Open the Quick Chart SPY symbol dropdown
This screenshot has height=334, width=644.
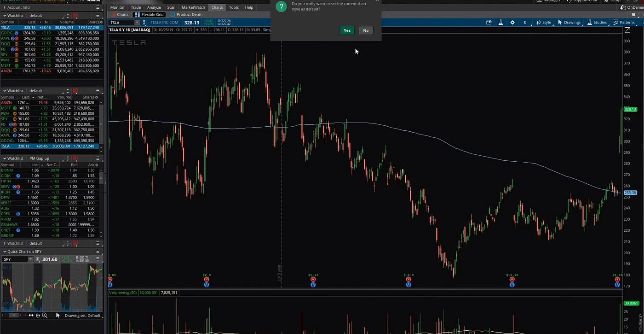[x=30, y=259]
